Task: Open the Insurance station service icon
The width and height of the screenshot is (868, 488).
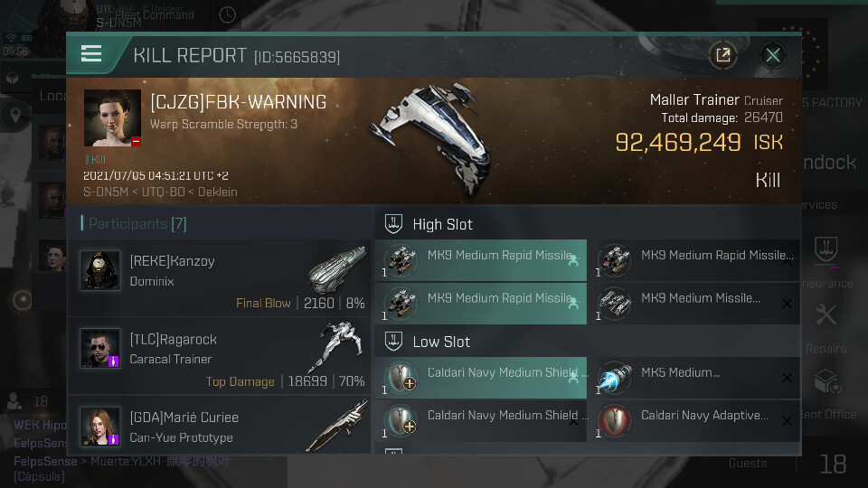Action: coord(826,250)
